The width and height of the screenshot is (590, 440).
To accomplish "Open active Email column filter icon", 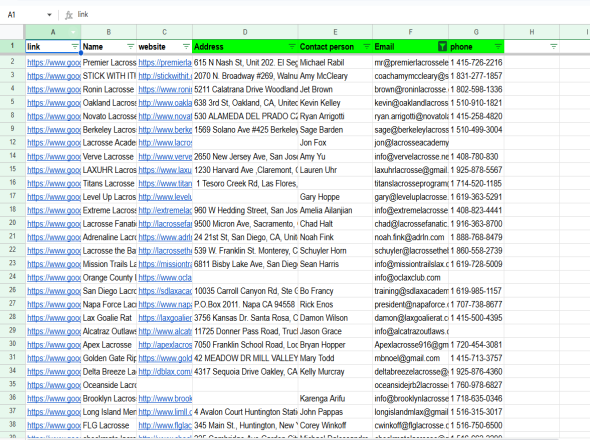I will (442, 47).
